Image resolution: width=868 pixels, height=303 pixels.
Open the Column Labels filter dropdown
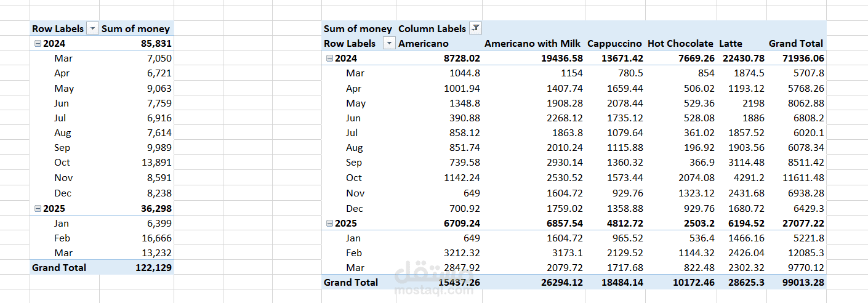(475, 28)
